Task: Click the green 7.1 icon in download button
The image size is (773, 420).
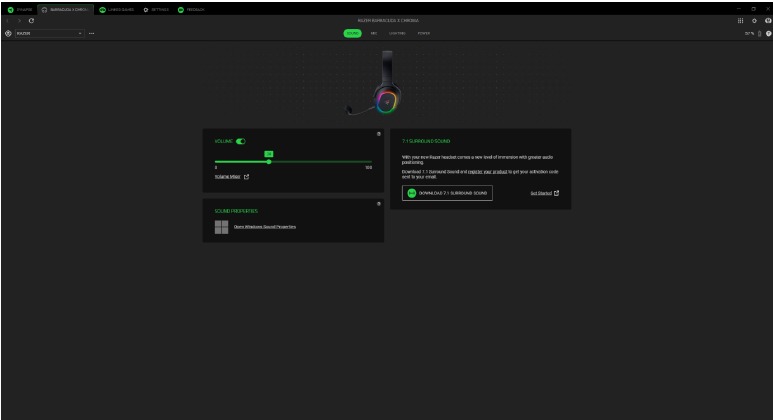Action: coord(412,193)
